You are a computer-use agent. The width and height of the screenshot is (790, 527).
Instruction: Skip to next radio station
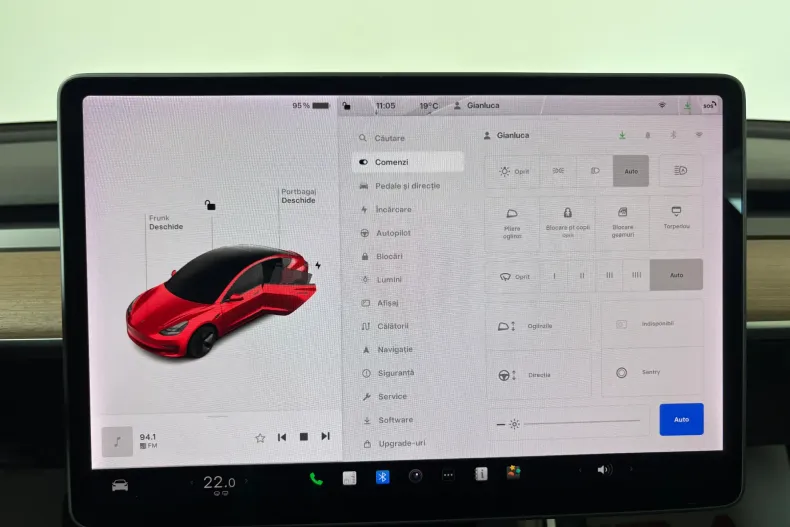click(325, 436)
